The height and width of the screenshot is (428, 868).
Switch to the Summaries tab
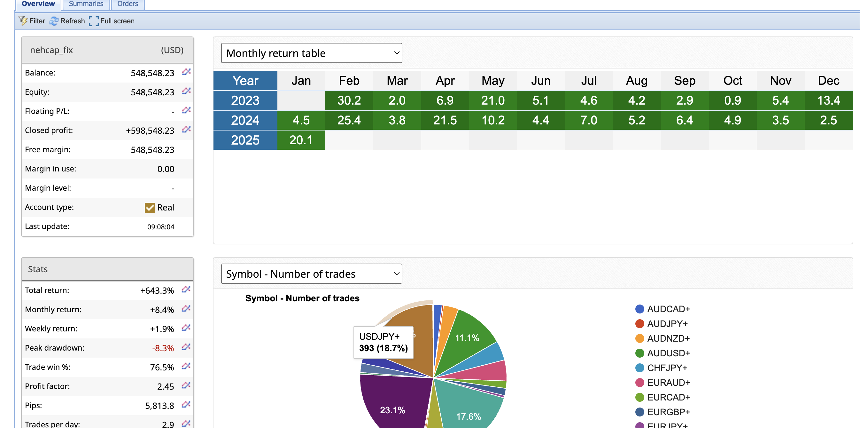[x=86, y=4]
